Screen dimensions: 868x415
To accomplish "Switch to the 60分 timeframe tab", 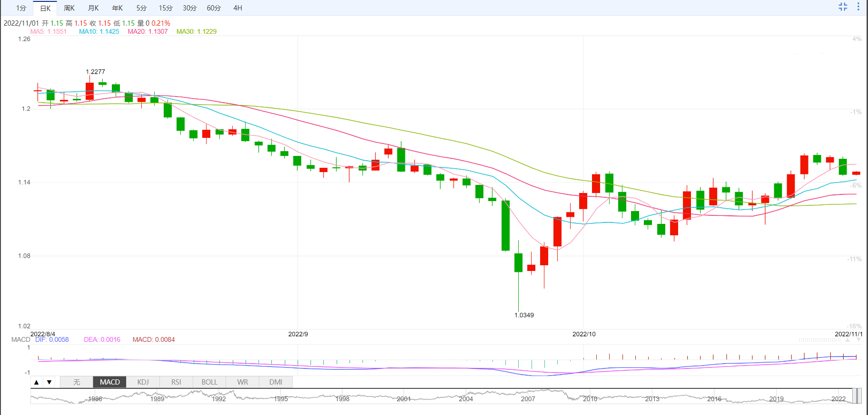I will [214, 8].
